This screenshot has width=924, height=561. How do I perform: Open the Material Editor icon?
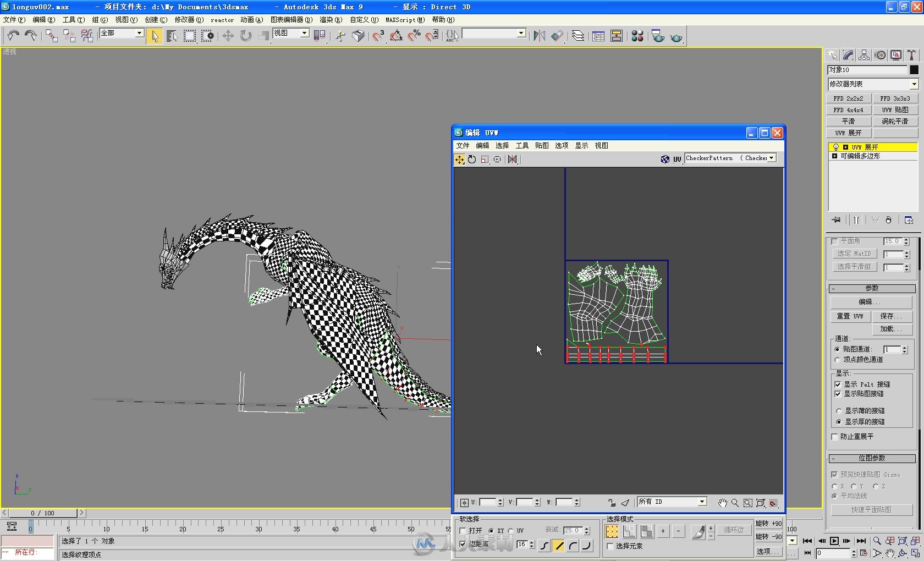click(x=637, y=36)
